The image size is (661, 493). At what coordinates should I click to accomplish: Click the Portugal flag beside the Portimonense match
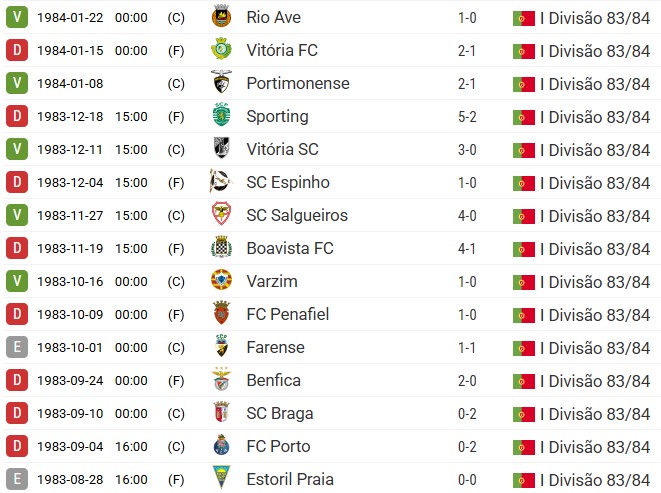click(x=523, y=84)
